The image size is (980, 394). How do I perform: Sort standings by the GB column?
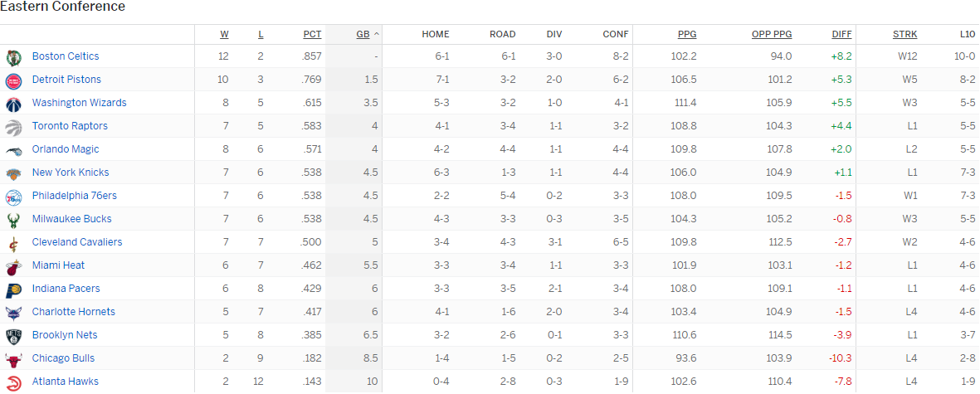363,34
